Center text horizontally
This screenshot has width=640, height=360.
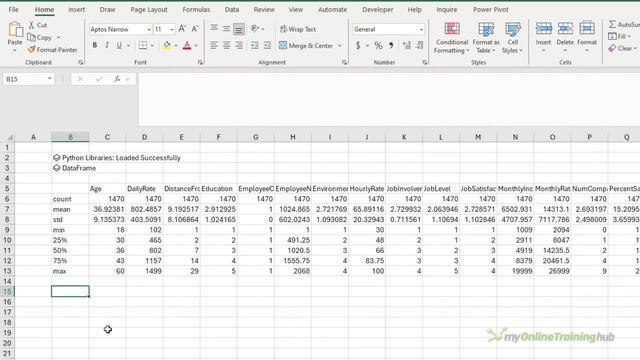pyautogui.click(x=227, y=45)
